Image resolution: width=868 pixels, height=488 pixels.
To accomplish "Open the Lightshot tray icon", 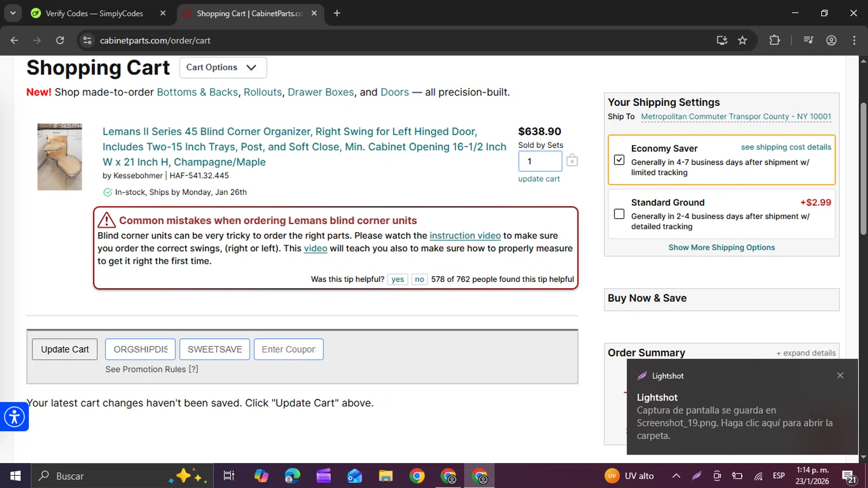I will tap(697, 476).
